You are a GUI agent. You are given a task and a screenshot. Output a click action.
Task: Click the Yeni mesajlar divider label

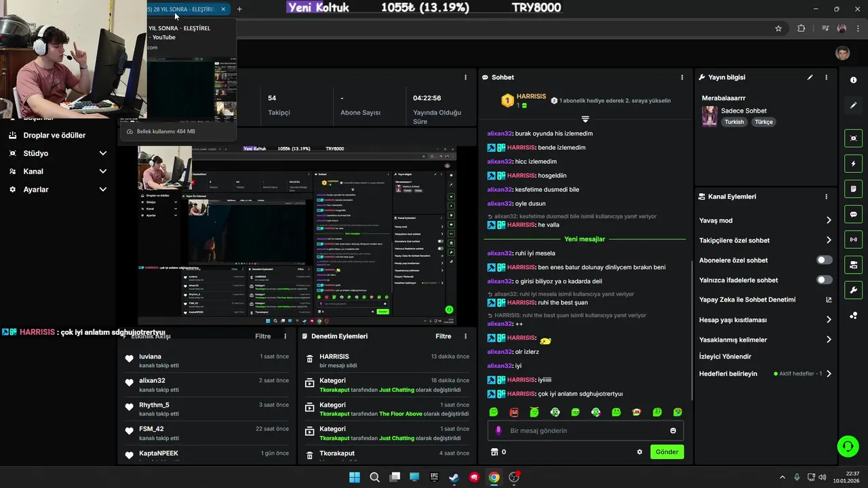pos(585,239)
